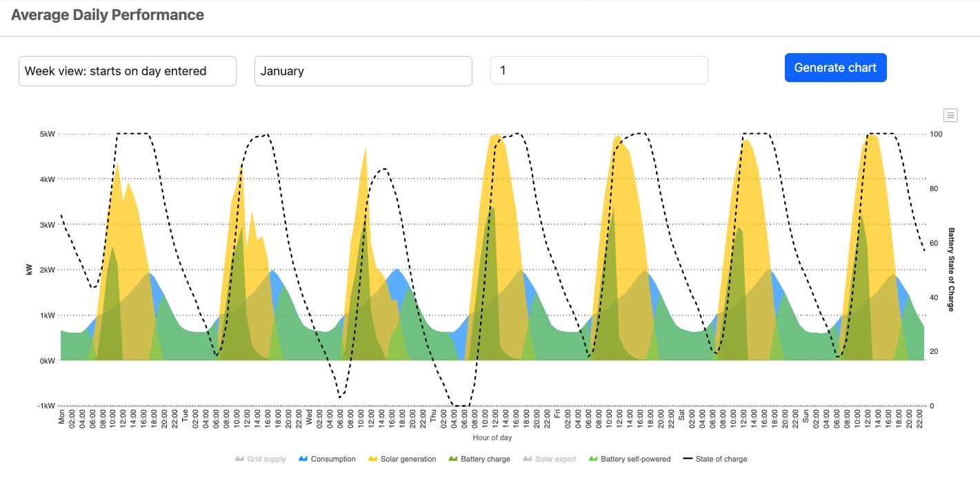Viewport: 980px width, 485px height.
Task: Click the Sat label on x-axis
Action: tap(682, 416)
